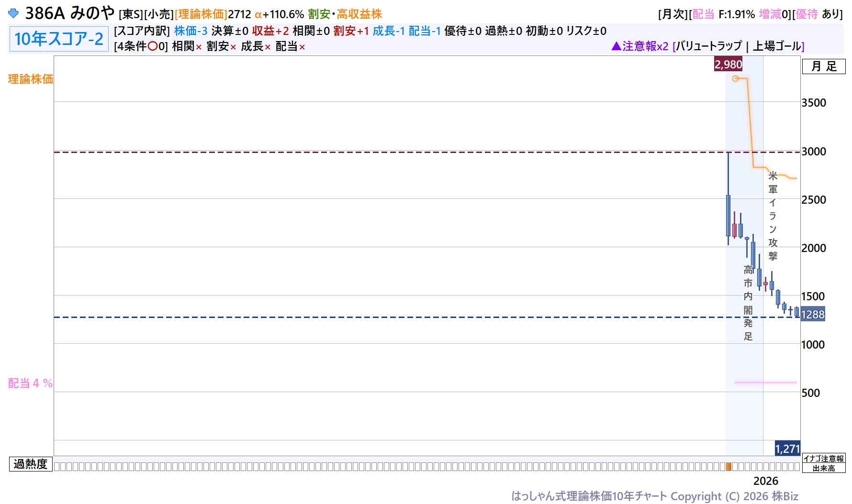Click the 配当-1 score item
This screenshot has height=504, width=852.
425,31
